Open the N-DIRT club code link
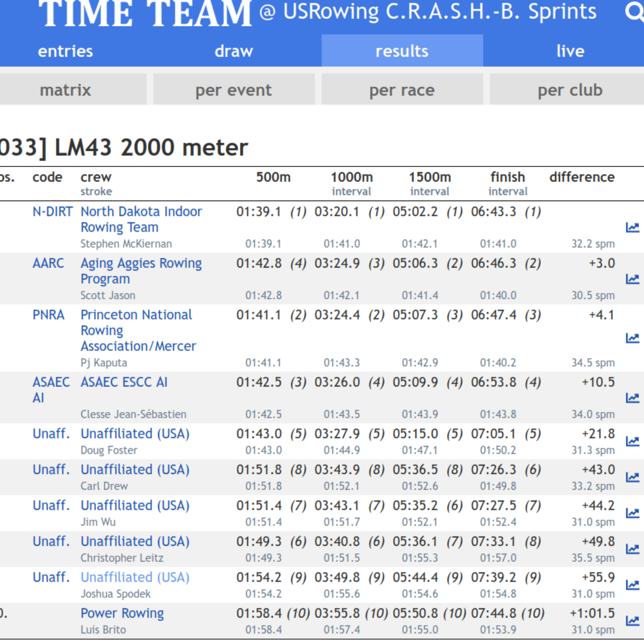The width and height of the screenshot is (644, 644). tap(52, 212)
